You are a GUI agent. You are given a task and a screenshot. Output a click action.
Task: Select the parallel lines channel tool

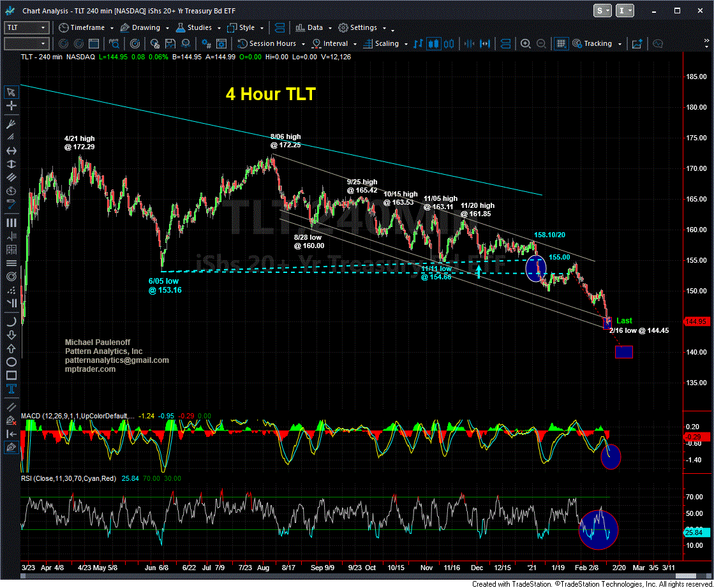11,177
